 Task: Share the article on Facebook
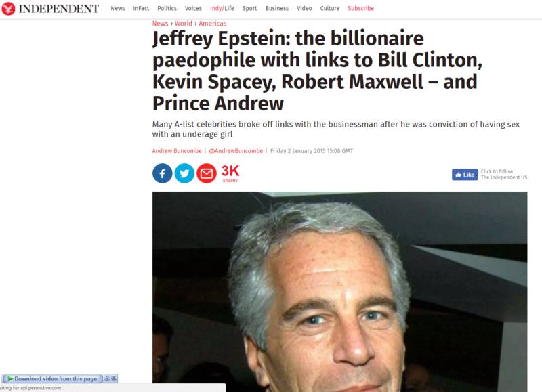pyautogui.click(x=162, y=173)
